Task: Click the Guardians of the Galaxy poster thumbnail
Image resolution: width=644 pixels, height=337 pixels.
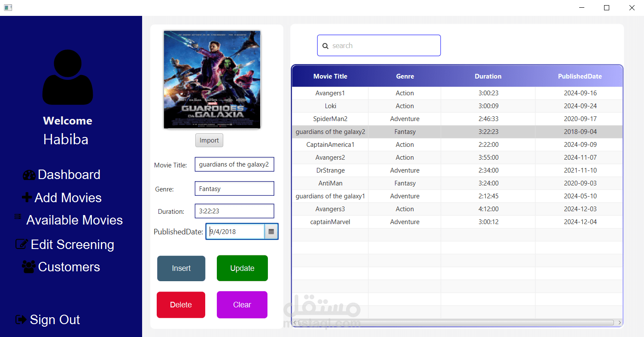Action: click(x=212, y=79)
